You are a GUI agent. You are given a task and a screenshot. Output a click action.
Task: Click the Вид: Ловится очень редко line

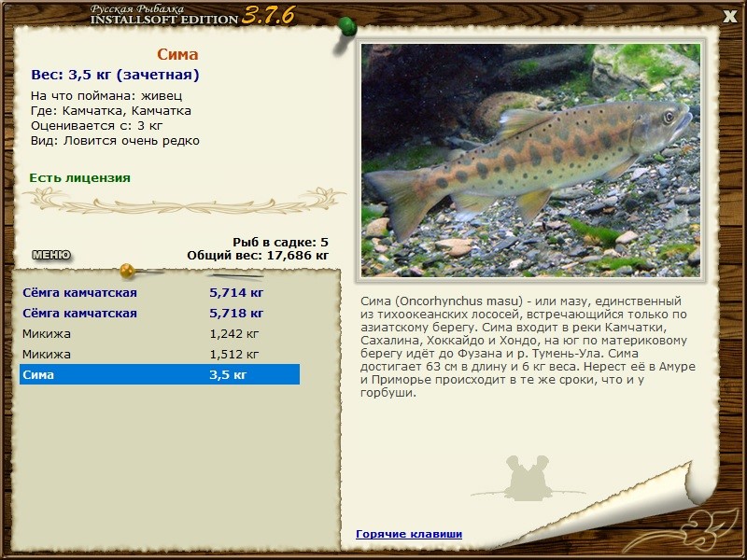[115, 141]
